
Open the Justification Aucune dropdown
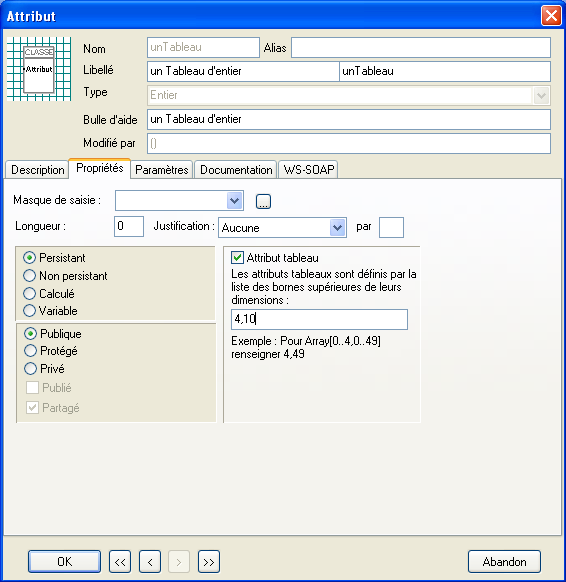337,228
